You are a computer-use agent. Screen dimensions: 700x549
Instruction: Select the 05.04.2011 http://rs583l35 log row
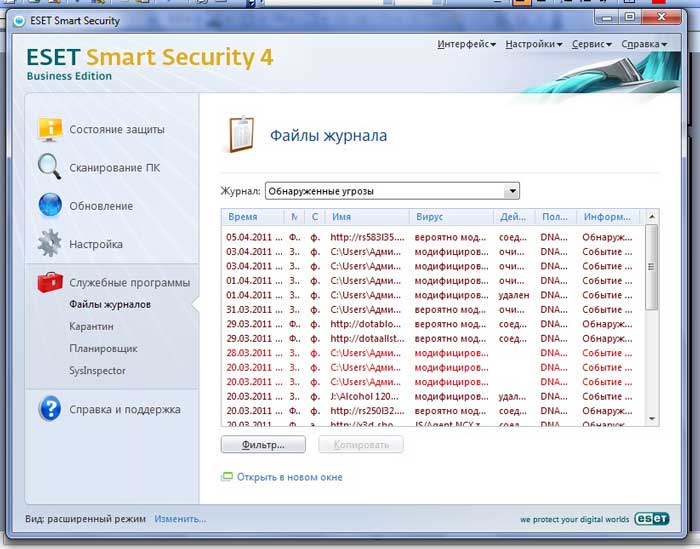coord(433,237)
